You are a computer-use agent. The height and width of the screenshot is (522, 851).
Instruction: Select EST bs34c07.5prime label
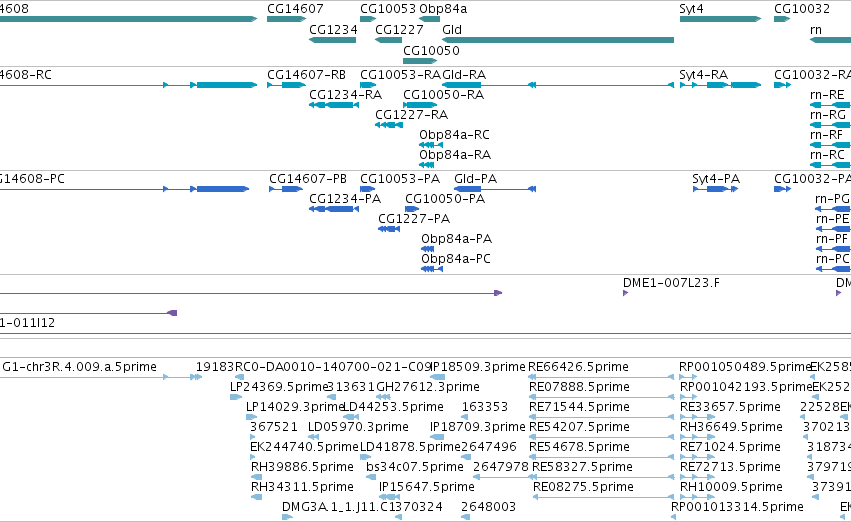tap(415, 467)
